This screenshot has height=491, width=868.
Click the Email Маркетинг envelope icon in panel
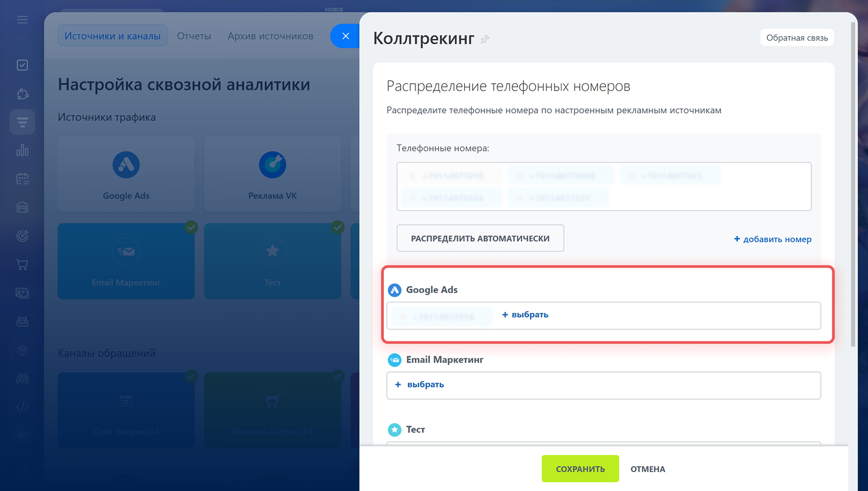coord(395,360)
